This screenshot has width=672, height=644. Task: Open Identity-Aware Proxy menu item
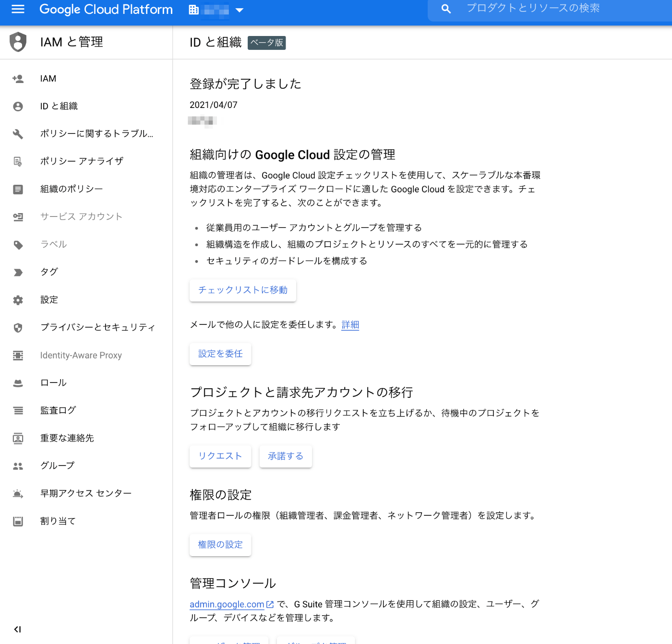(86, 355)
